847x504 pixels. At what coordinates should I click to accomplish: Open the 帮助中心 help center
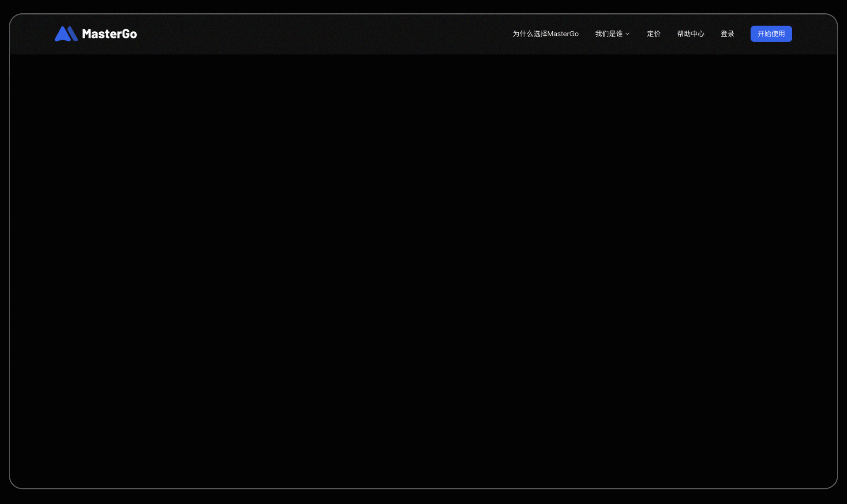(690, 34)
